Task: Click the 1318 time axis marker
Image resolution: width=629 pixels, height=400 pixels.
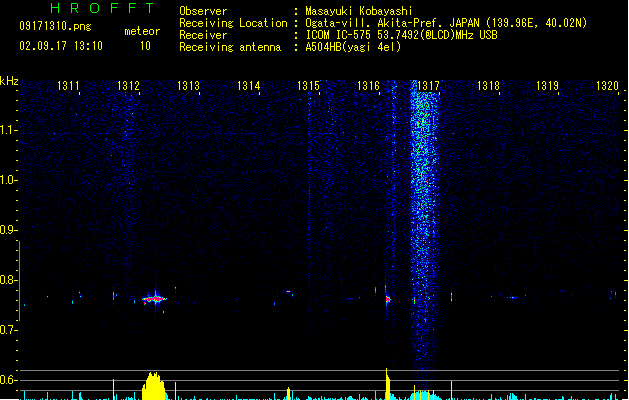Action: [488, 86]
